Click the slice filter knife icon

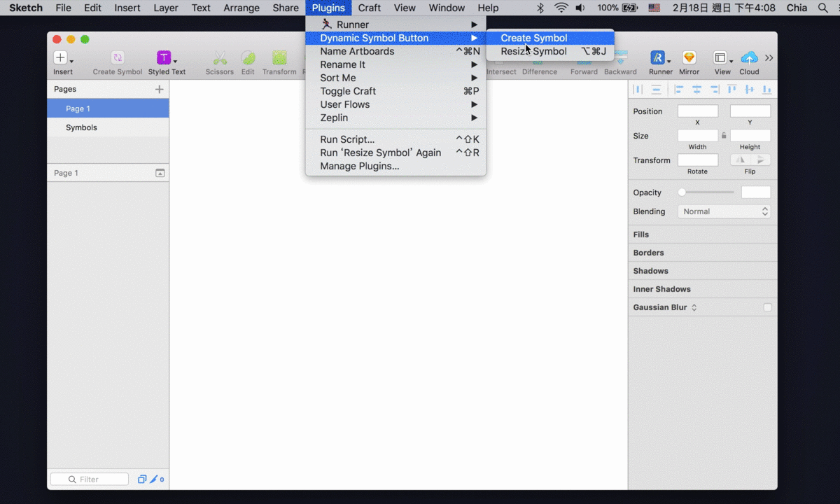pos(154,479)
